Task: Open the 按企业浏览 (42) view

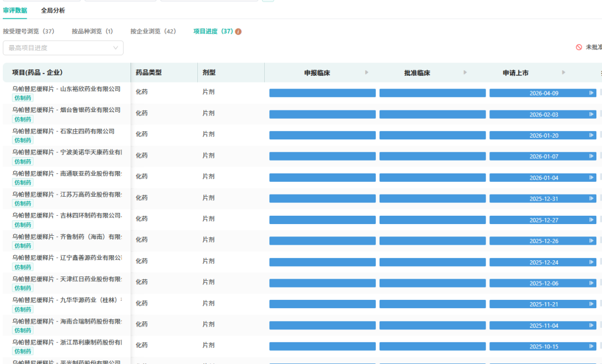Action: pyautogui.click(x=153, y=32)
